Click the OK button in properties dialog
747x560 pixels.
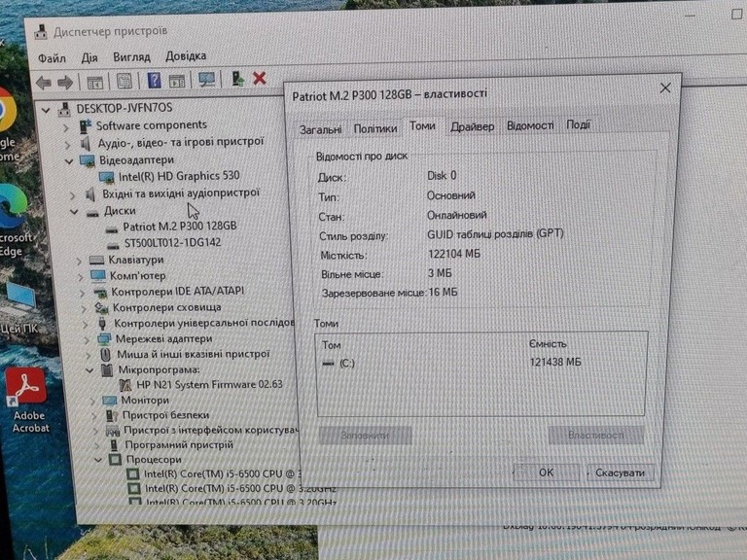(547, 472)
